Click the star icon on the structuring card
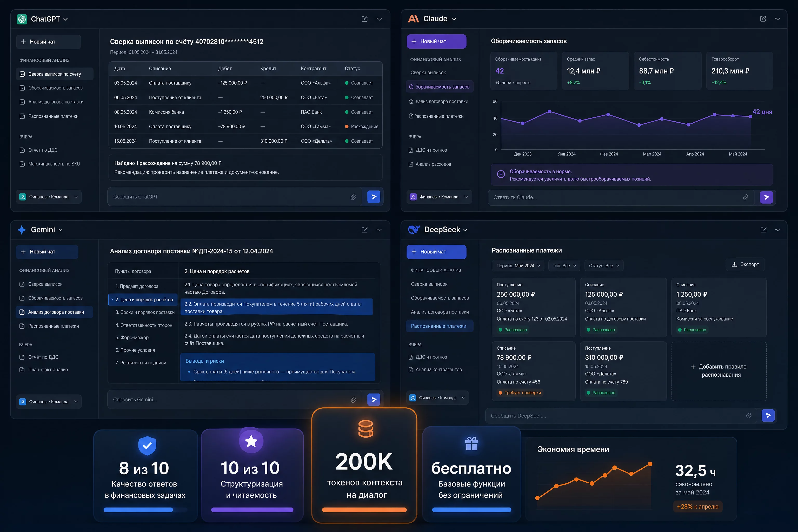The width and height of the screenshot is (798, 532). (251, 441)
